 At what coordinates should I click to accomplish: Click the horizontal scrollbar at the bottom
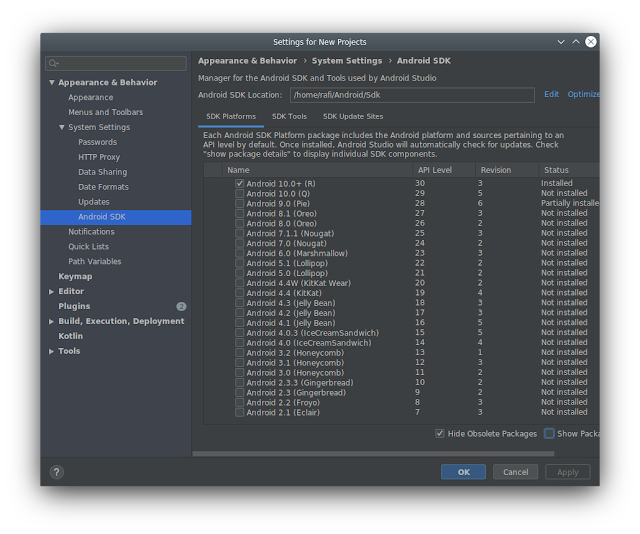pos(373,454)
